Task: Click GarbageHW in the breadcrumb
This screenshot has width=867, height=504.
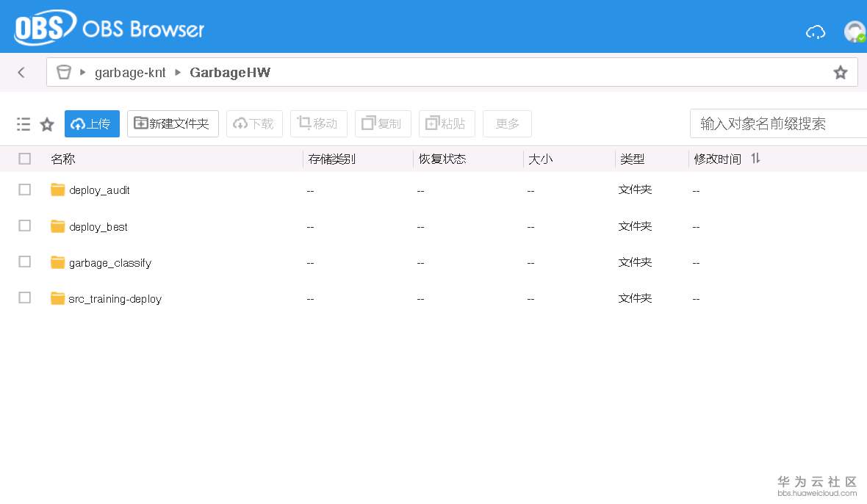Action: [230, 73]
